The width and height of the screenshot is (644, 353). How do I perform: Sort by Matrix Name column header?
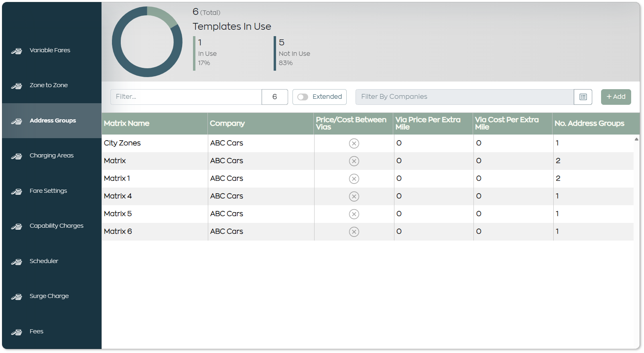154,123
